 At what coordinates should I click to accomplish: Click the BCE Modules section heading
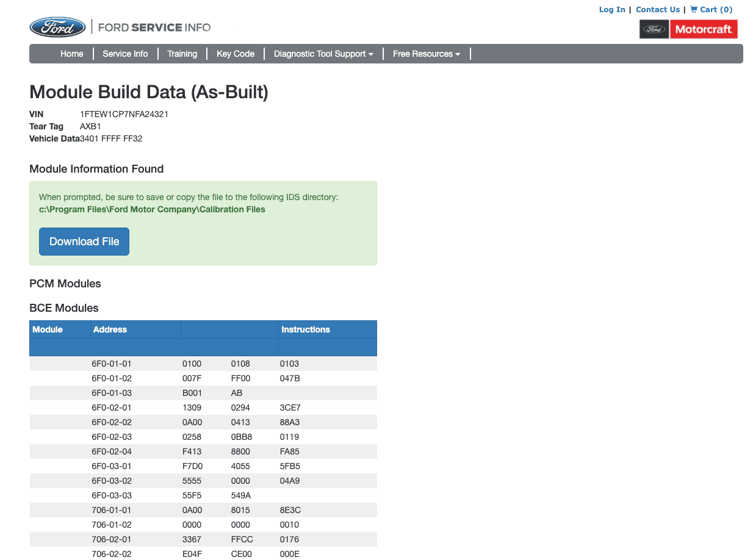point(64,308)
